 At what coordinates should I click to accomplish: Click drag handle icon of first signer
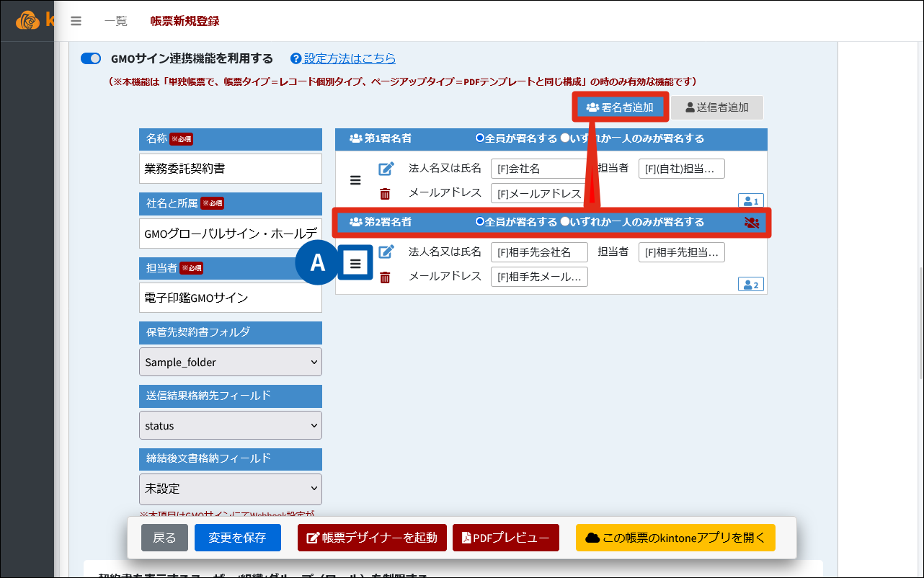[355, 180]
